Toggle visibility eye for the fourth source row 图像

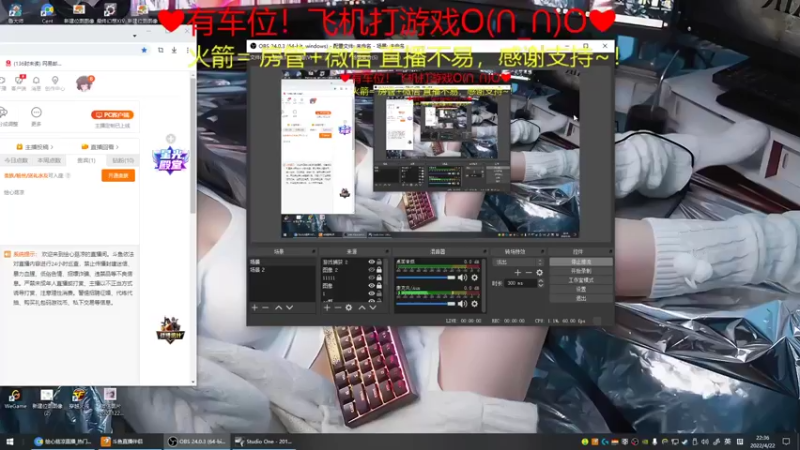coord(371,286)
